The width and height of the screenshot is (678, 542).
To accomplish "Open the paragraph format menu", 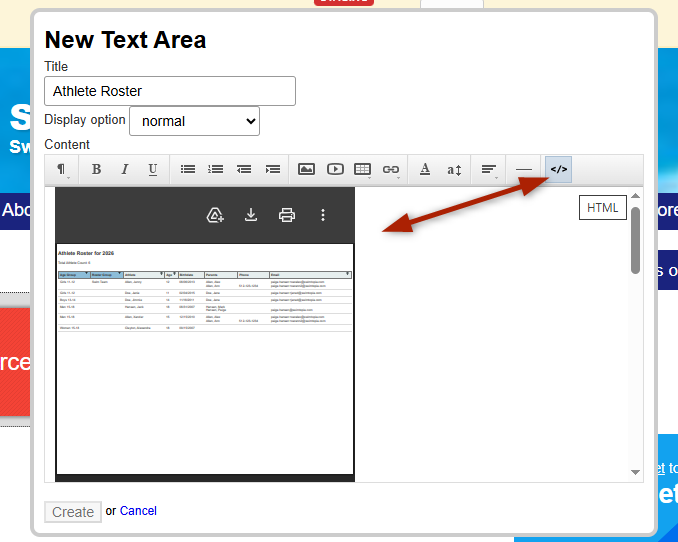I will coord(61,170).
